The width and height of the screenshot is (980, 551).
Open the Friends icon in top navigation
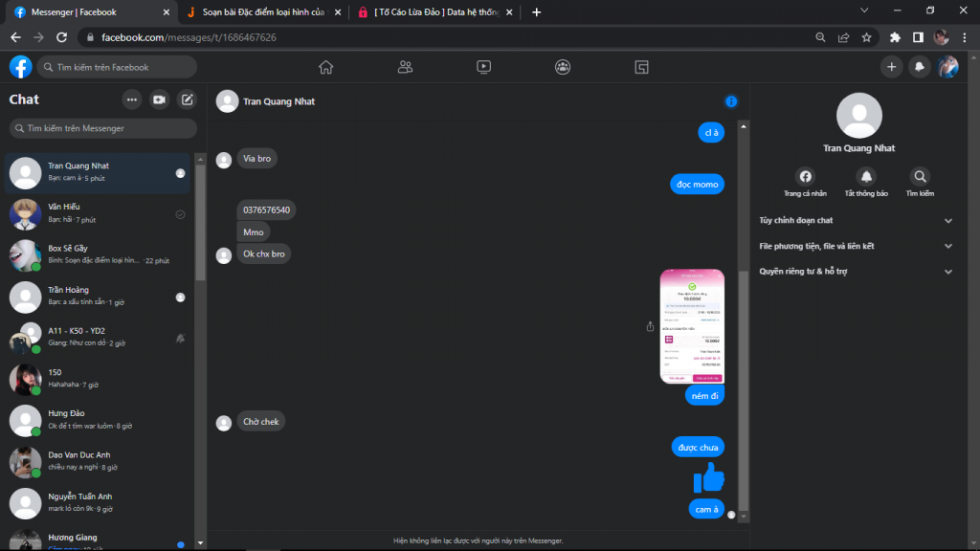coord(405,67)
